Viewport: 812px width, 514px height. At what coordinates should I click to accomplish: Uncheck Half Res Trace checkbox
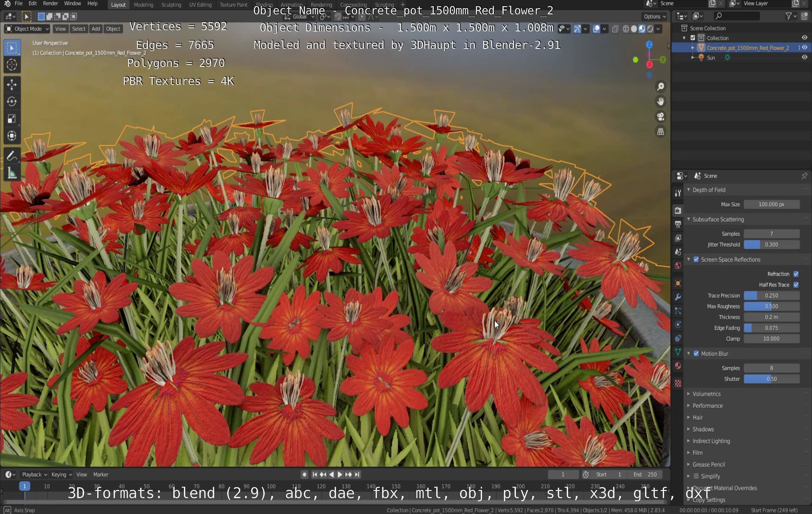coord(796,285)
